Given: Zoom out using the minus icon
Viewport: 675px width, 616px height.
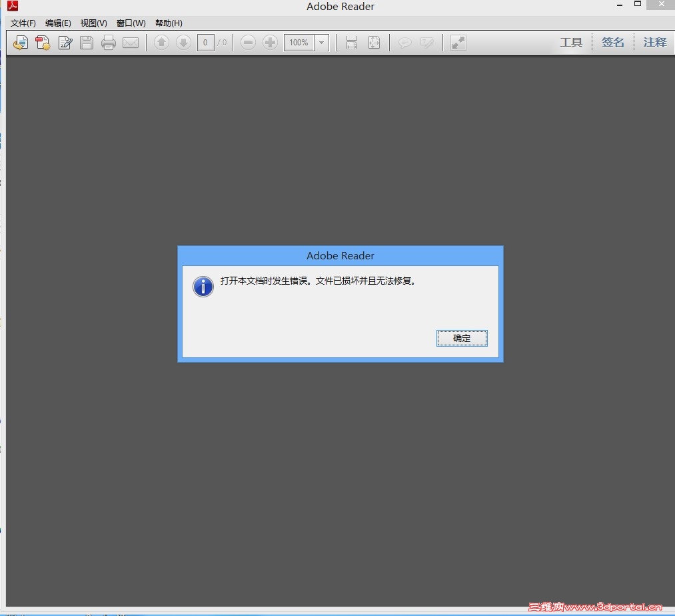Looking at the screenshot, I should click(248, 42).
